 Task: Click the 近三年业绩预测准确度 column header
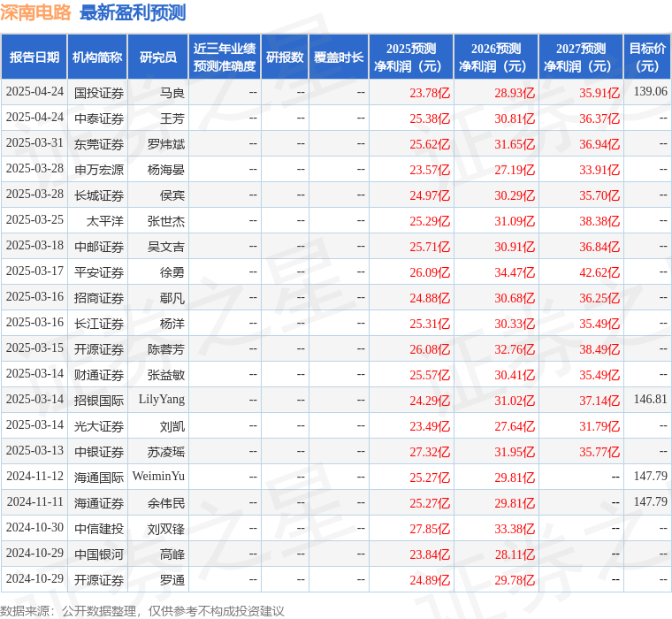(x=225, y=57)
